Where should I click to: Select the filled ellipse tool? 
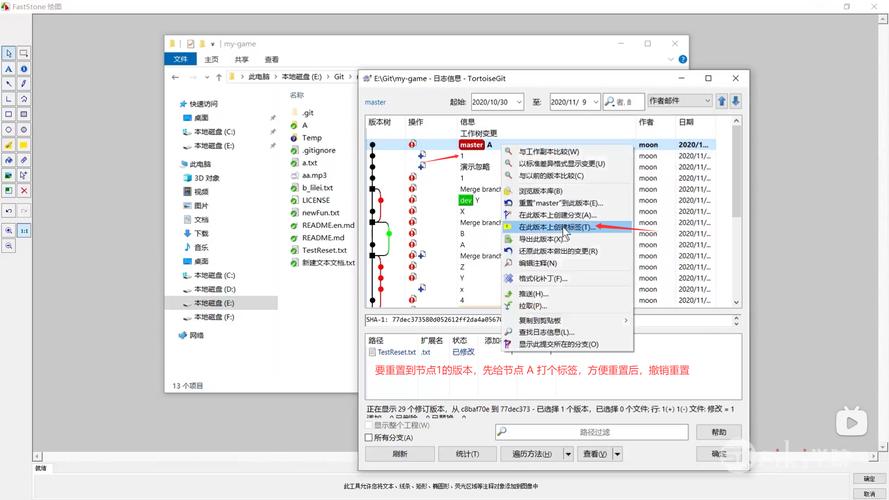click(24, 130)
